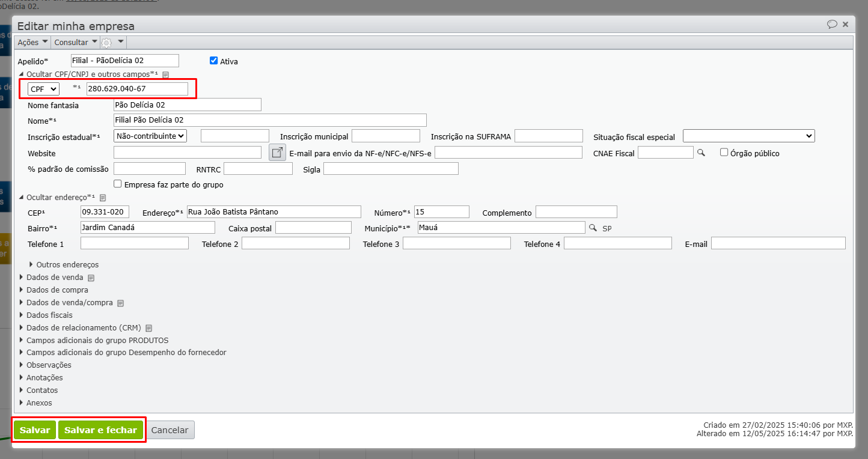868x459 pixels.
Task: Open the Inscrição estadual Não-contribuinte dropdown
Action: point(150,136)
